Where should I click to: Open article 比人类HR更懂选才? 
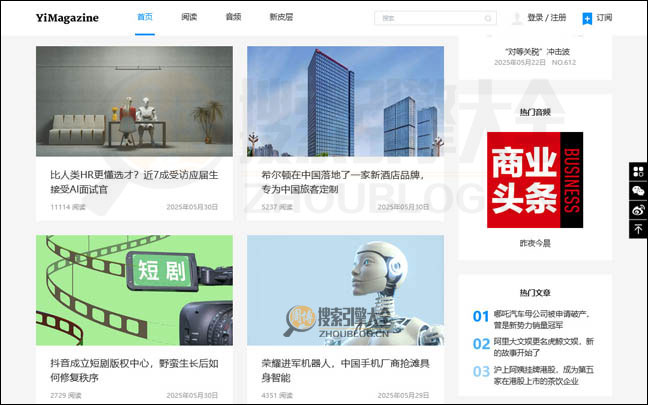tap(134, 182)
